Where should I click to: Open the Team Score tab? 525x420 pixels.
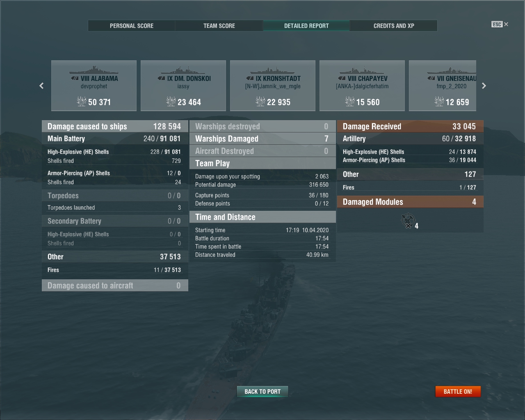219,26
